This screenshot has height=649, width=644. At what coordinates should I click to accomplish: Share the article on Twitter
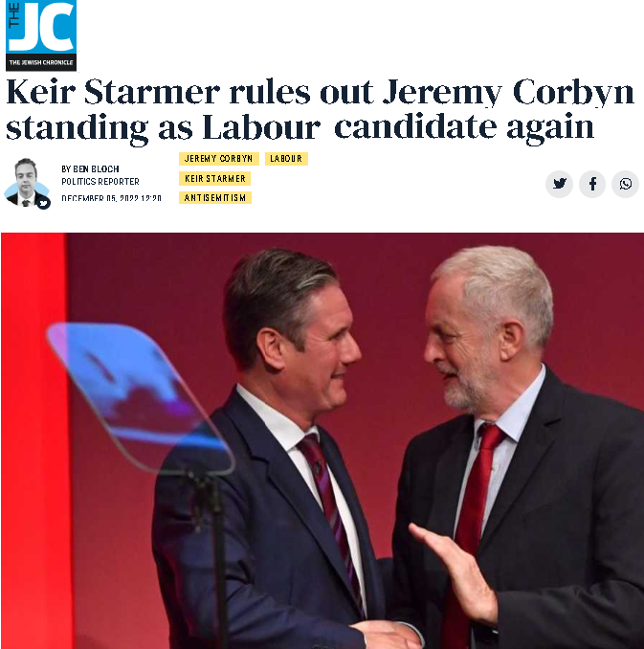[x=559, y=184]
